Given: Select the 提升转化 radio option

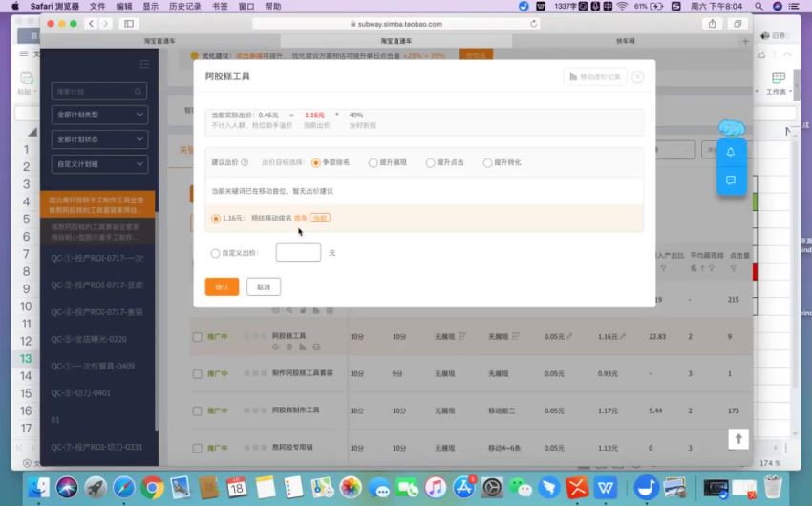Looking at the screenshot, I should tap(487, 163).
